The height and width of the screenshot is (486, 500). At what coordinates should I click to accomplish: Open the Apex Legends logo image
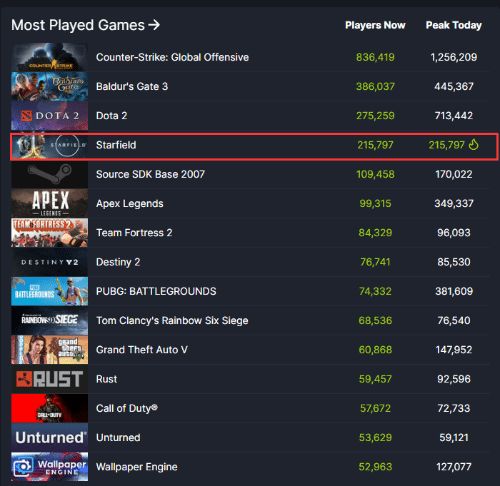50,203
